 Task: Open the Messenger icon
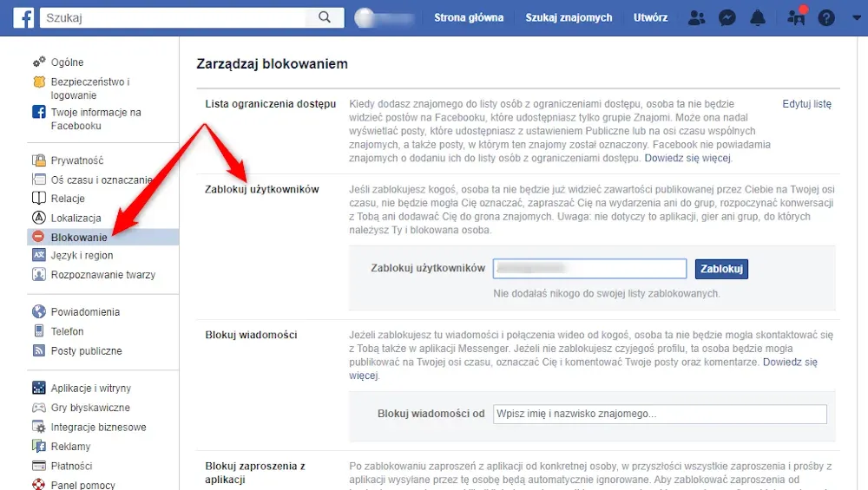(727, 18)
